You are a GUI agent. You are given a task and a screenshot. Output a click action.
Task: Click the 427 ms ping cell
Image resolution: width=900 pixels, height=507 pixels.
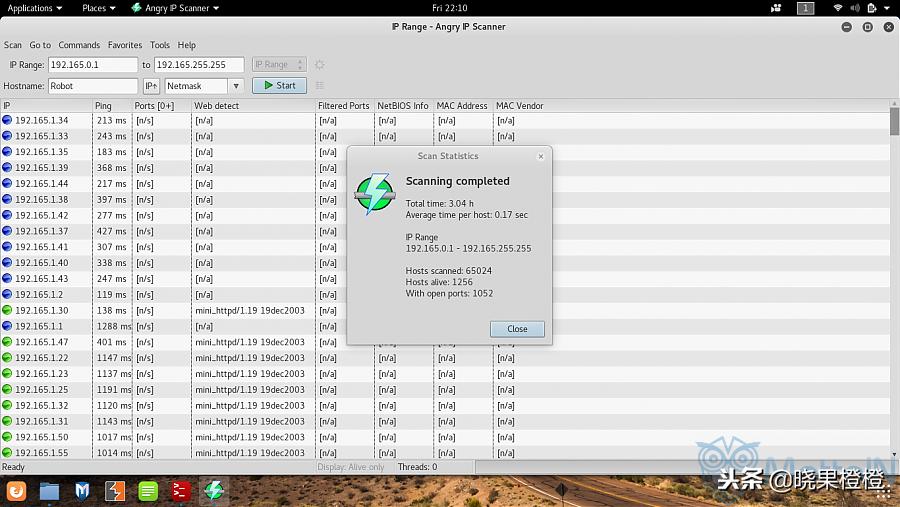tap(112, 231)
